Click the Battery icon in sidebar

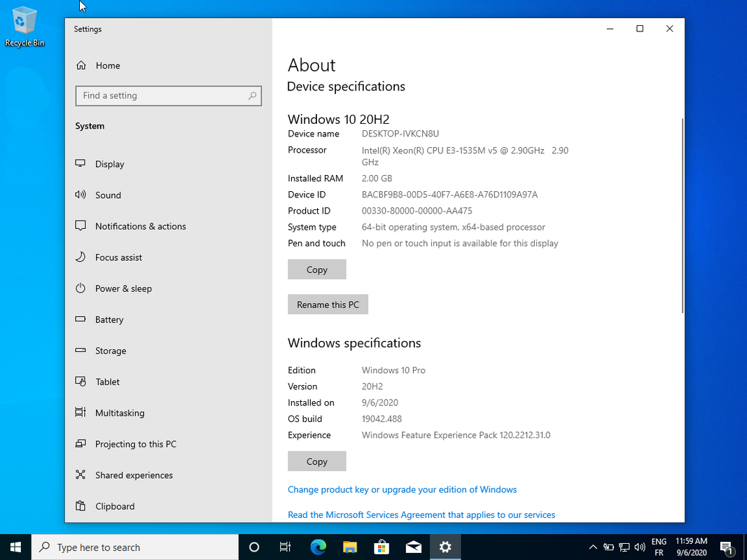(x=81, y=319)
